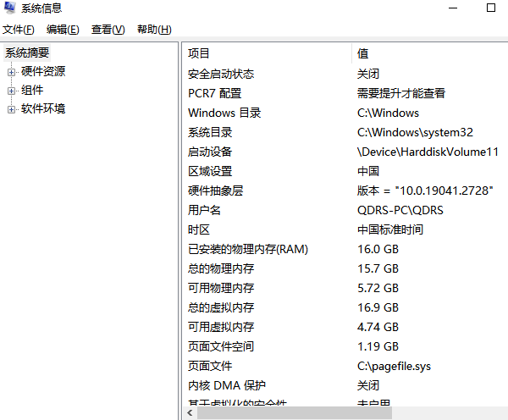Select the 可用物理内存 row
The height and width of the screenshot is (420, 508).
[x=345, y=288]
